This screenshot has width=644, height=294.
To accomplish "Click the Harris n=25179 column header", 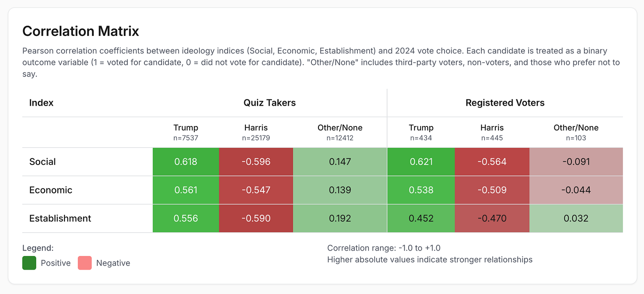I will 256,132.
